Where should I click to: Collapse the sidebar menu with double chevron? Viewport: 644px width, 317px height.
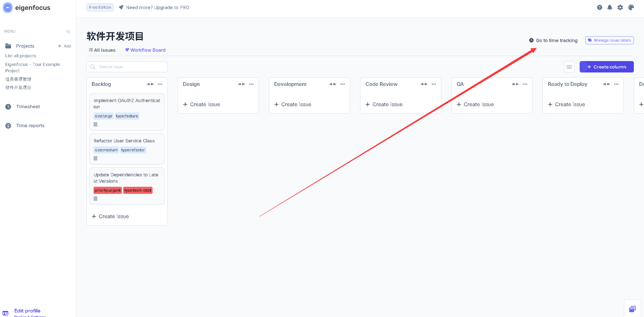pyautogui.click(x=68, y=31)
